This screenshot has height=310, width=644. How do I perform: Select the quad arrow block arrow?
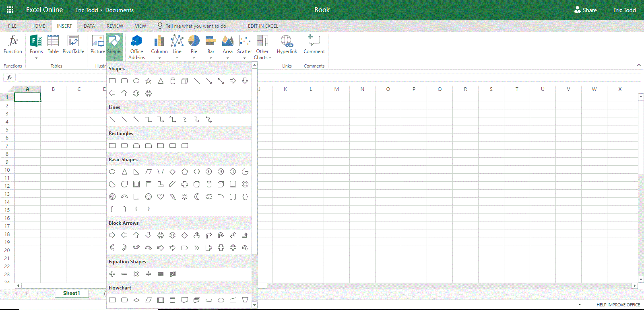pyautogui.click(x=185, y=235)
